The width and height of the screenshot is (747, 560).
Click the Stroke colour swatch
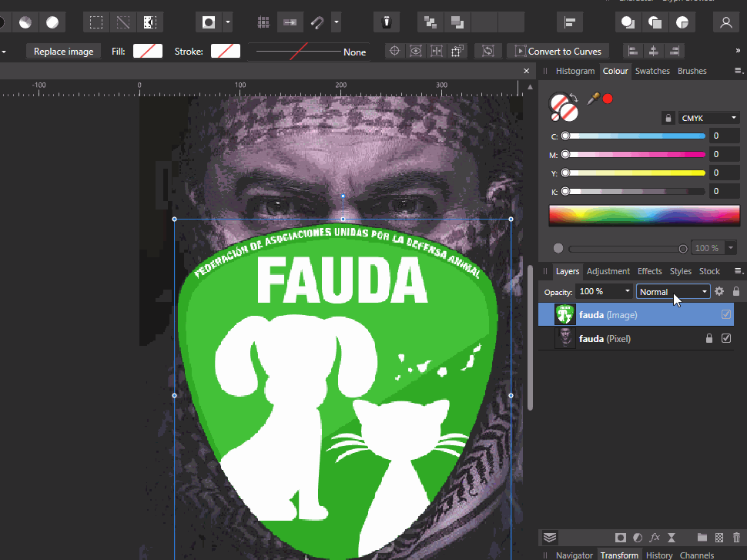click(x=226, y=51)
